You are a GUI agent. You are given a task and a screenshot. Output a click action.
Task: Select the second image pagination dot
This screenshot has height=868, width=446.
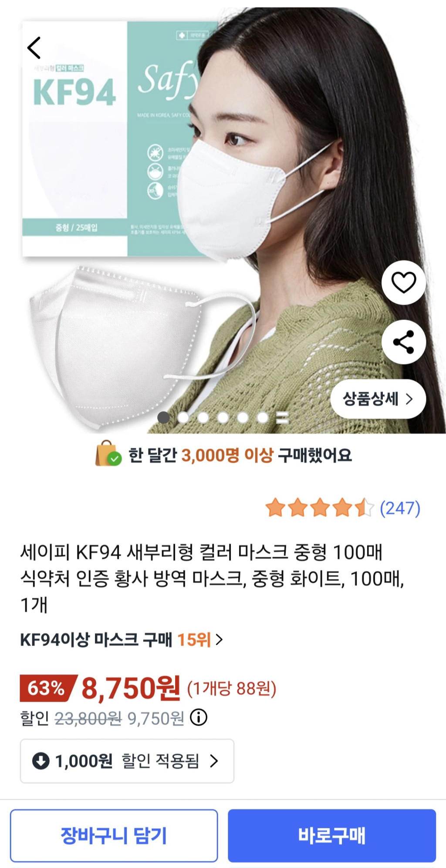point(183,417)
